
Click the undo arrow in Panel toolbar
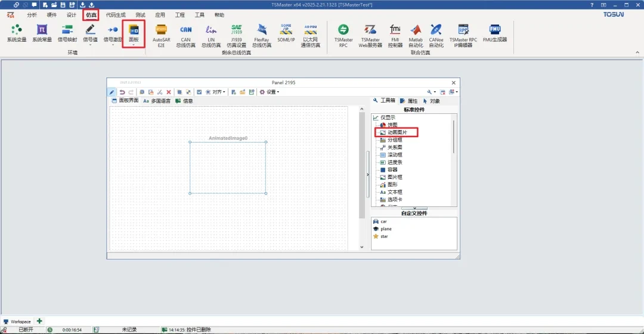pyautogui.click(x=122, y=92)
